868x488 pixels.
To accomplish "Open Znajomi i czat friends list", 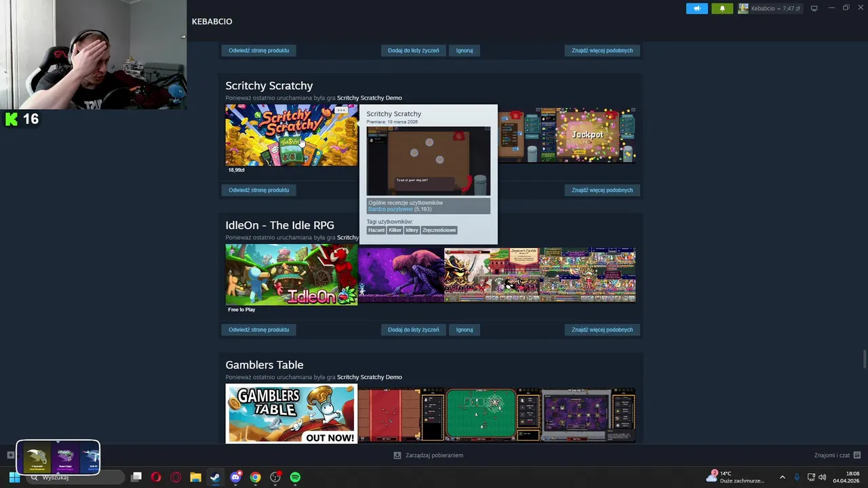I will (x=837, y=455).
